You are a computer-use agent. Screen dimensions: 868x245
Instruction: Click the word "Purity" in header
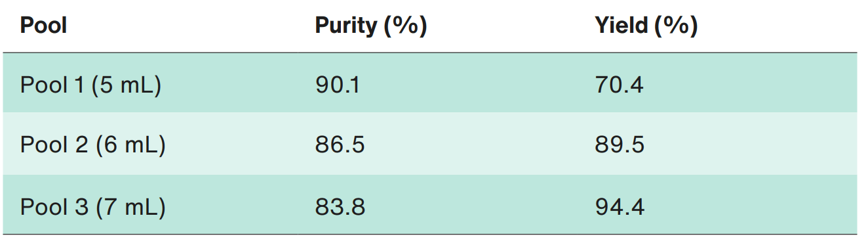pos(345,26)
